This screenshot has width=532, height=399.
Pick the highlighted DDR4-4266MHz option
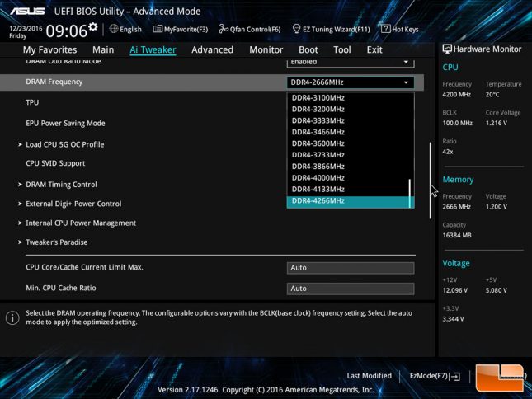[351, 201]
